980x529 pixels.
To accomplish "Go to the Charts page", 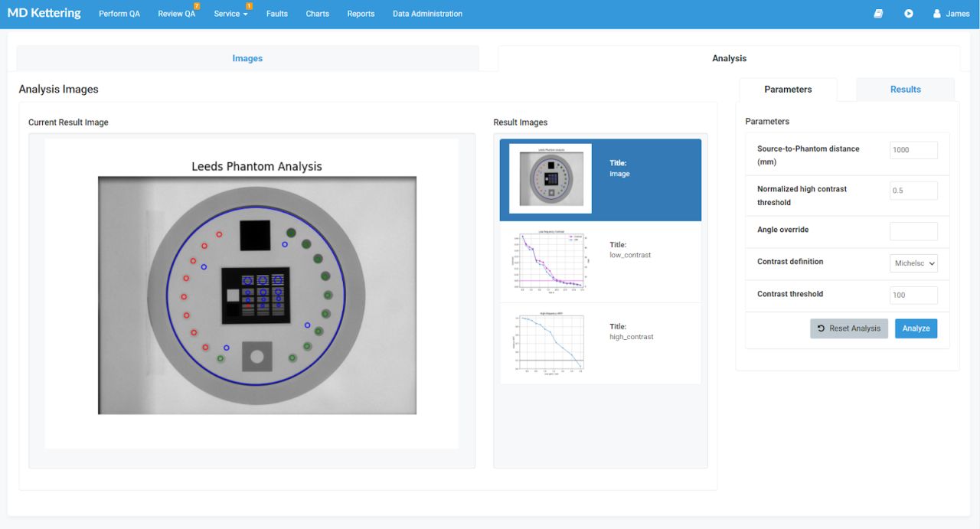I will pyautogui.click(x=317, y=14).
